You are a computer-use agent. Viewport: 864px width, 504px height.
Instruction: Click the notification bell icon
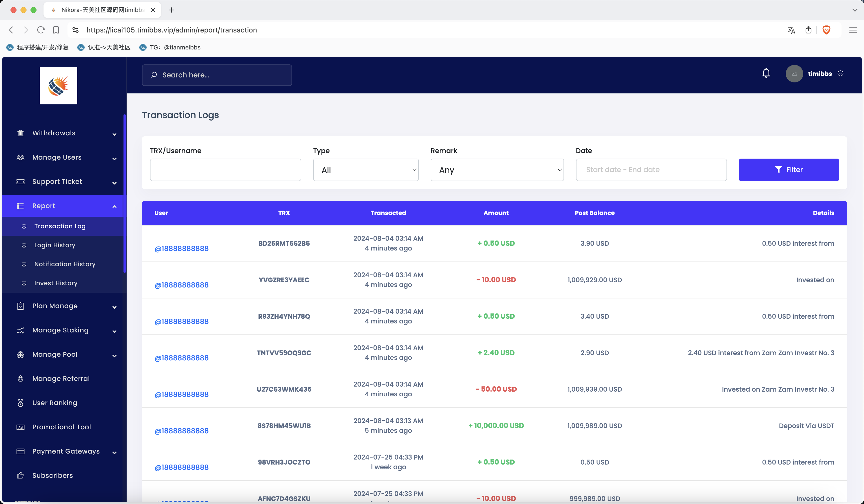767,74
